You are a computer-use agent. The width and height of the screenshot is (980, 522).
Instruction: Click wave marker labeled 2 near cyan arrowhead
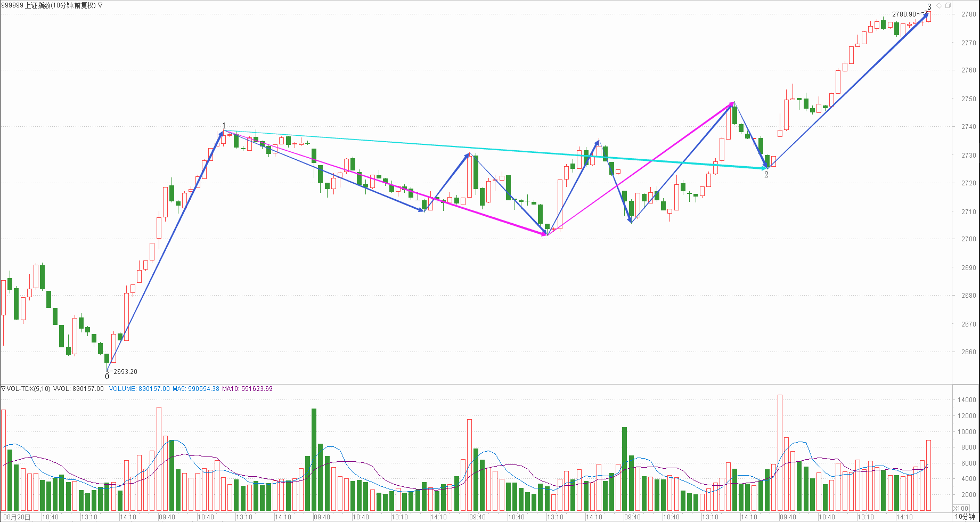[x=766, y=175]
